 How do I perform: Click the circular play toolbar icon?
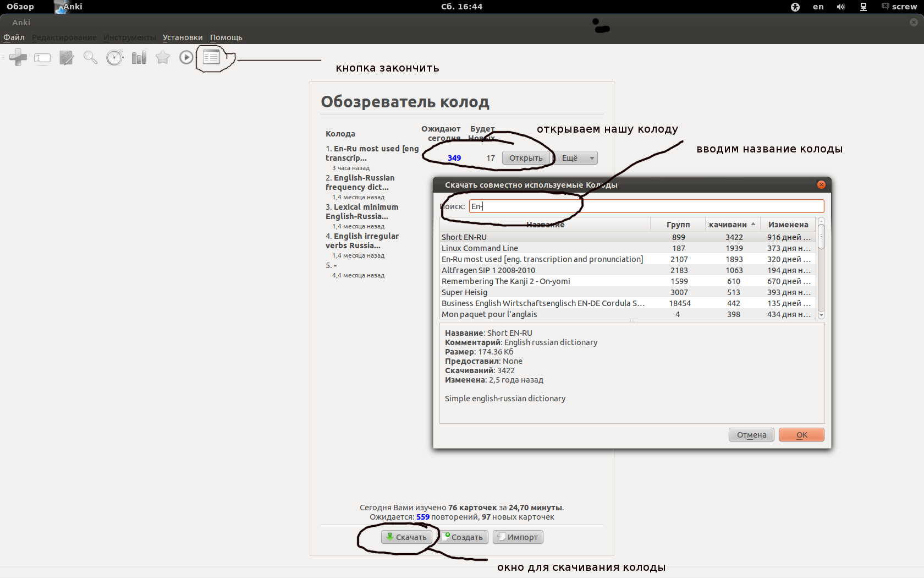point(186,57)
